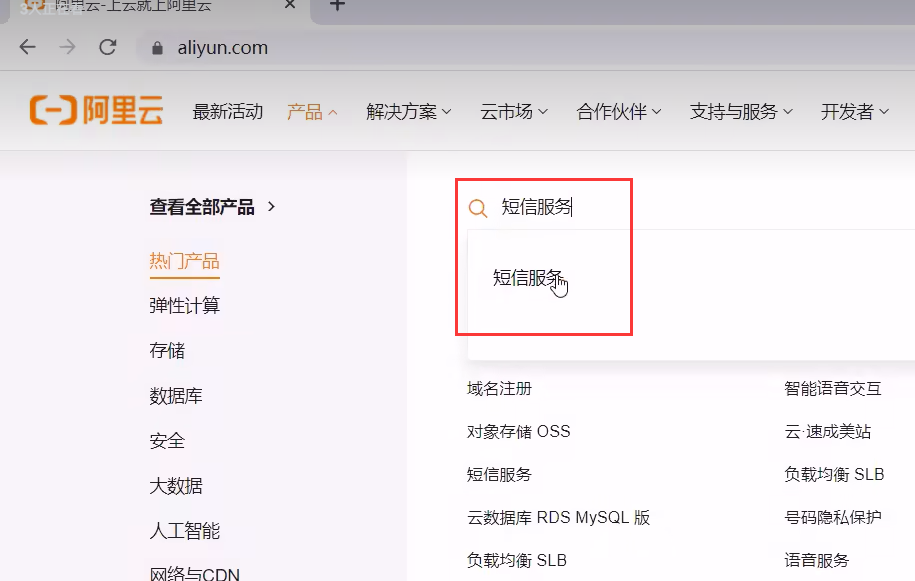Click the Aliyun logo
This screenshot has height=581, width=915.
[96, 111]
